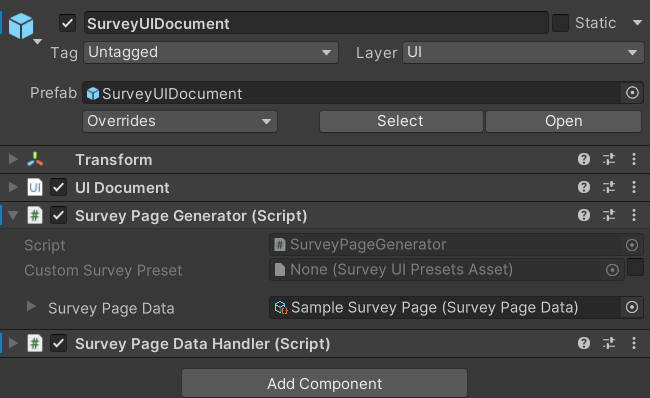Open Survey Page Generator help icon

point(584,215)
